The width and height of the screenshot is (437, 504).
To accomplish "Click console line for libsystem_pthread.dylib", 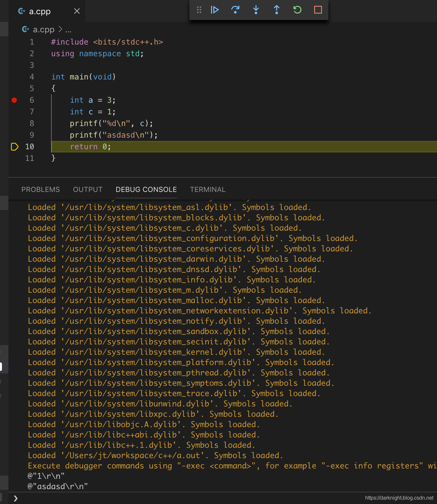I will (x=179, y=373).
